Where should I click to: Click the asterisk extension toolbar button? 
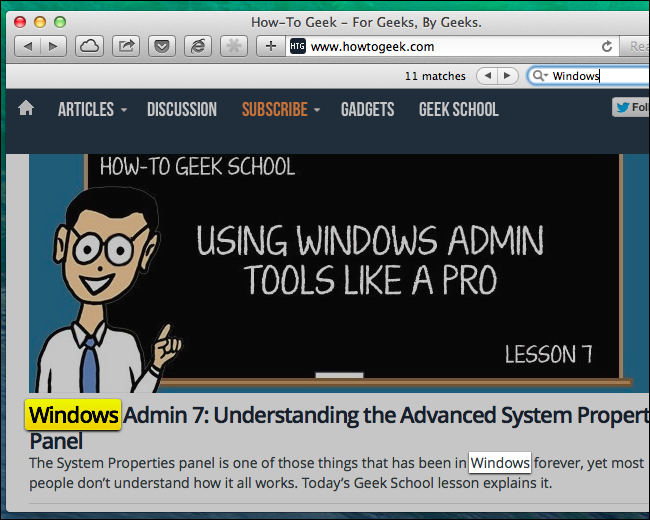(234, 46)
